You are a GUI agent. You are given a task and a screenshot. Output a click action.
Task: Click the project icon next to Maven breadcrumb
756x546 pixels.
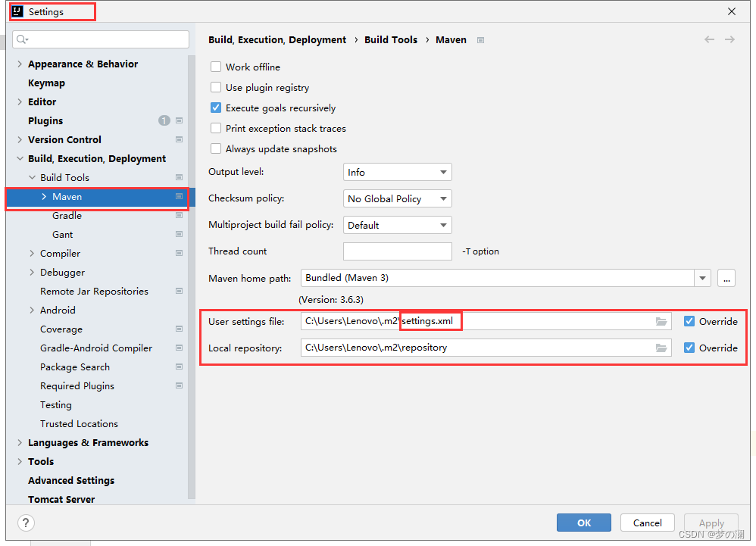click(x=480, y=40)
